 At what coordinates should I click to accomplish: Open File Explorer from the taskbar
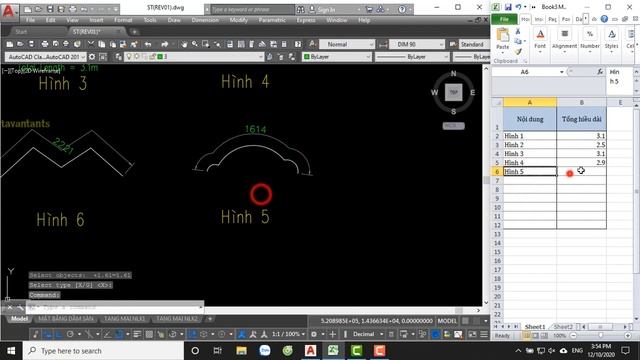[x=242, y=351]
